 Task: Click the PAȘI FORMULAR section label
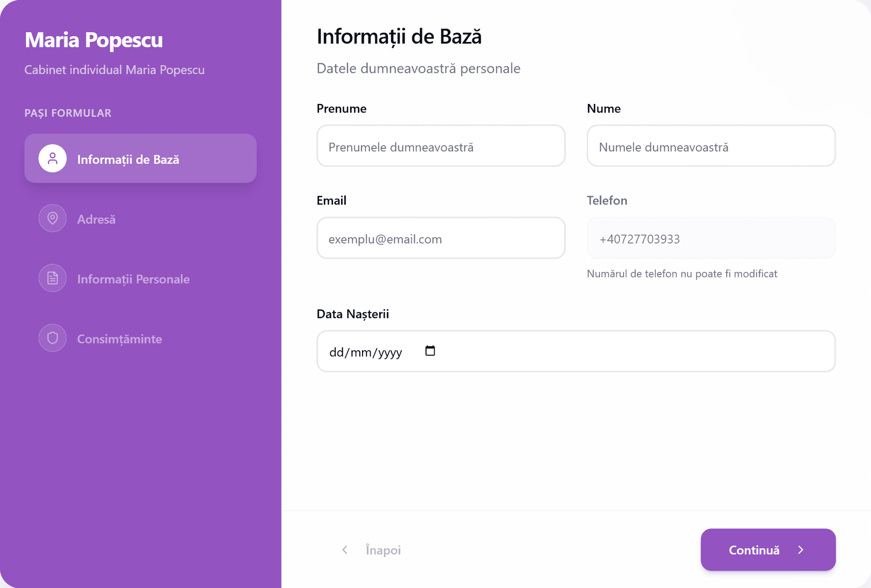(x=68, y=113)
